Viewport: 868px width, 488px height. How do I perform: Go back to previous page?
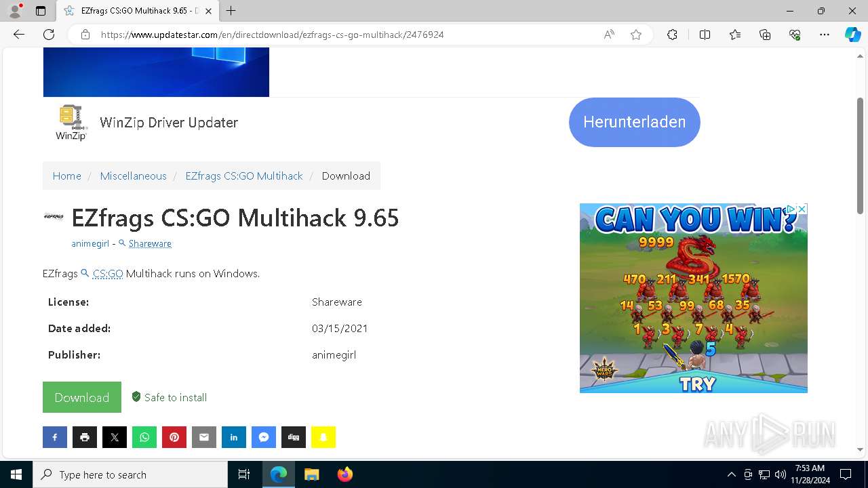(19, 35)
